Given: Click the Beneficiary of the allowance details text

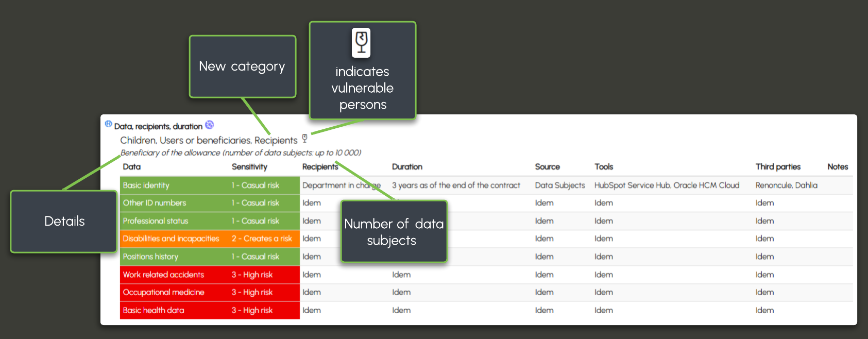Looking at the screenshot, I should point(241,153).
